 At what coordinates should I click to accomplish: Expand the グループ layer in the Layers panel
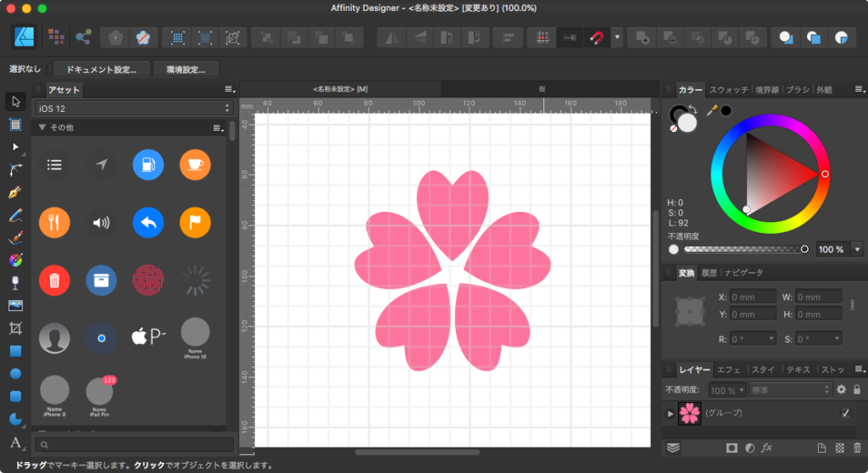pos(671,414)
